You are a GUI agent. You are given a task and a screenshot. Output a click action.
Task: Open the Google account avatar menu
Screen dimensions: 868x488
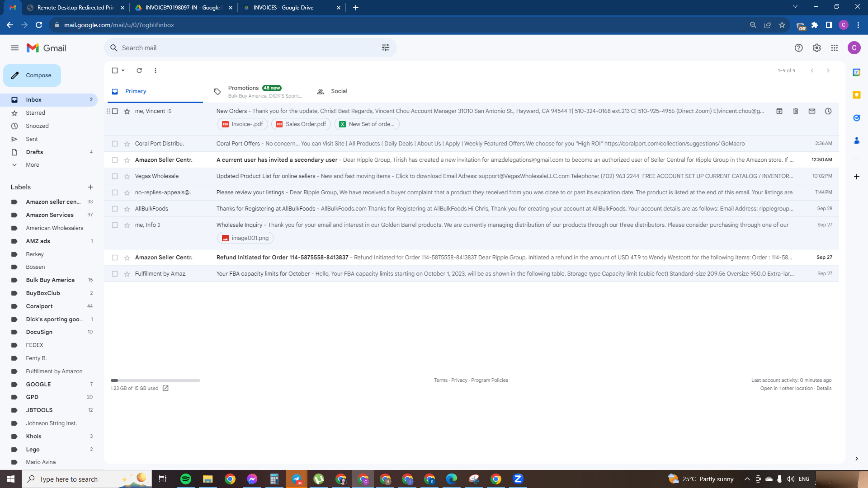(x=854, y=48)
